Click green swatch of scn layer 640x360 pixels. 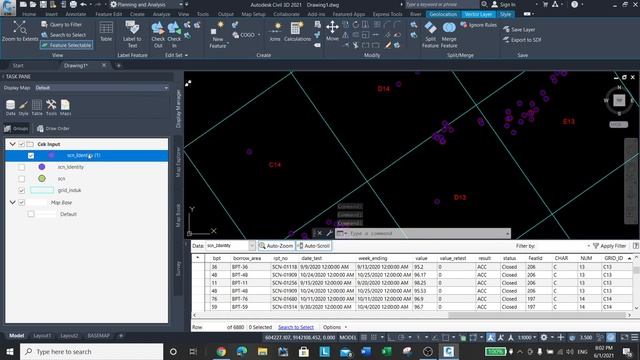click(x=42, y=178)
